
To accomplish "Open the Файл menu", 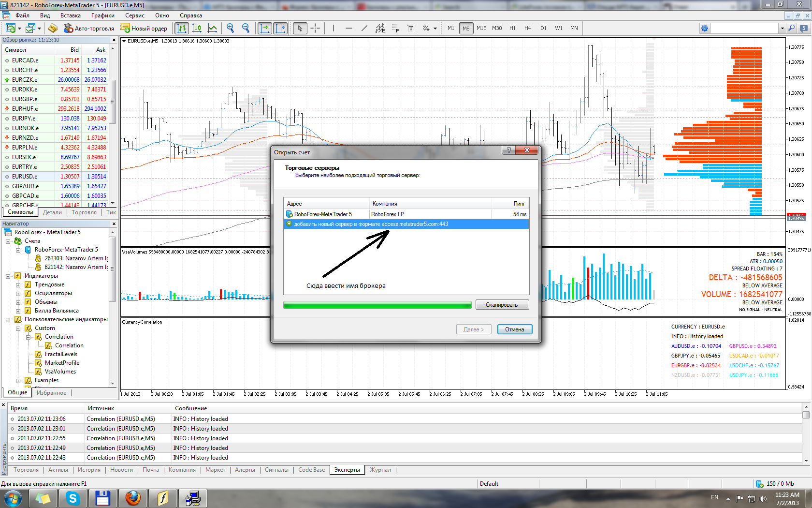I will pos(22,15).
